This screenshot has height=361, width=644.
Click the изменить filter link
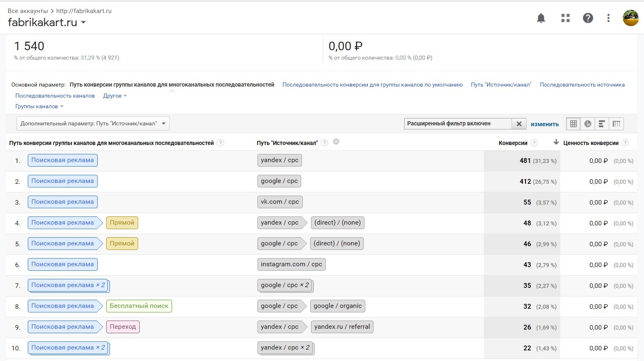tap(545, 124)
